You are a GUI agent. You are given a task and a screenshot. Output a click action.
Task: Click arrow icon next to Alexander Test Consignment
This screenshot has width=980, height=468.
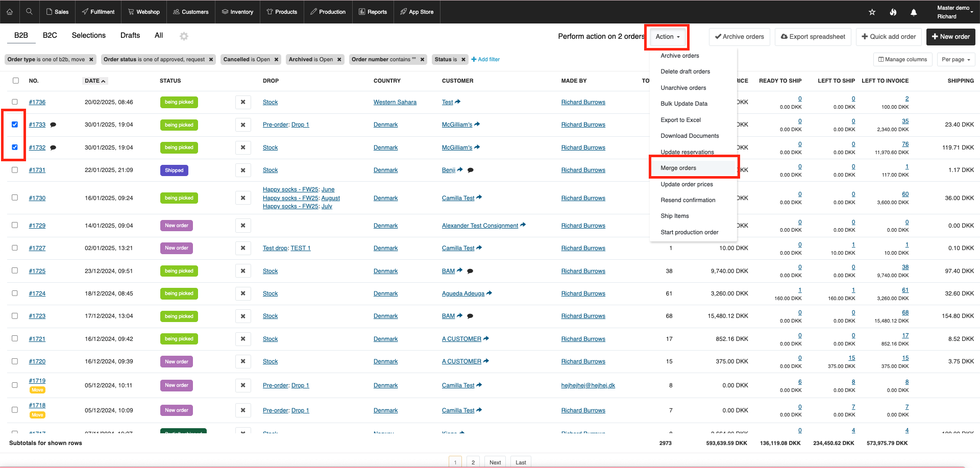click(x=523, y=225)
